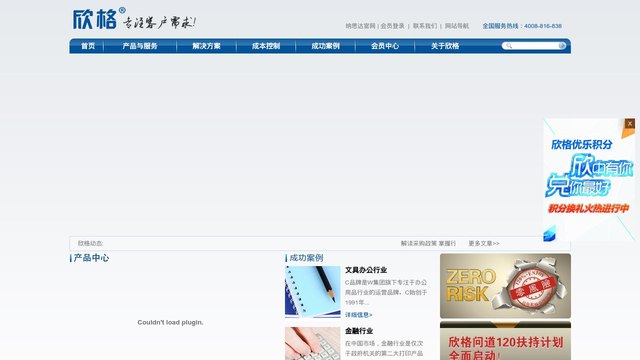Click the 欣格动态 label
This screenshot has height=360, width=640.
(90, 243)
